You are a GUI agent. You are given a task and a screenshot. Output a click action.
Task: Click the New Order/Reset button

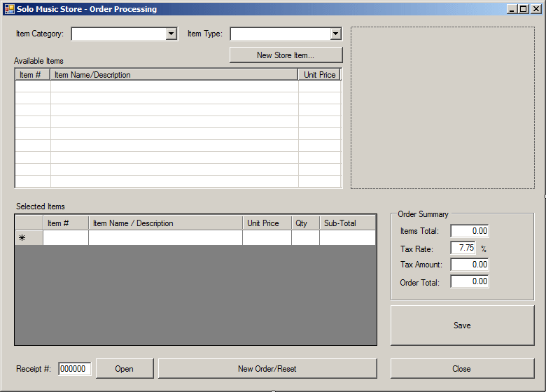pos(267,369)
